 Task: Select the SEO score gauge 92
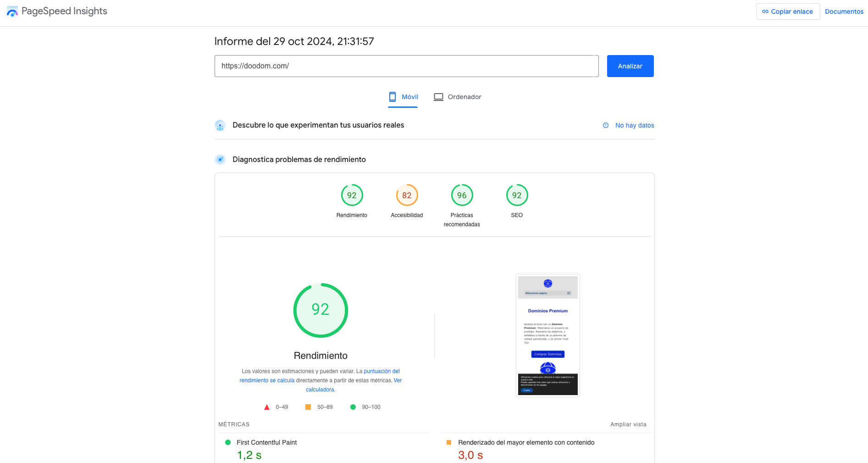(517, 195)
